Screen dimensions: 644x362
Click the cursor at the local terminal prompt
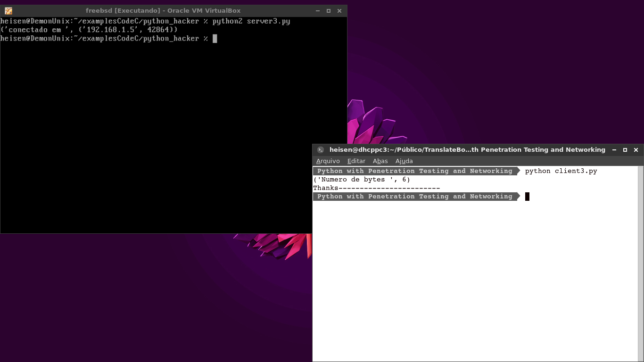527,197
